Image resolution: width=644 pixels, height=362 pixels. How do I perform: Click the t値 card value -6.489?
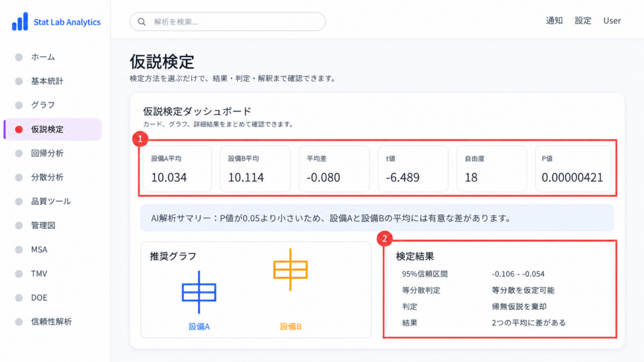pyautogui.click(x=402, y=177)
